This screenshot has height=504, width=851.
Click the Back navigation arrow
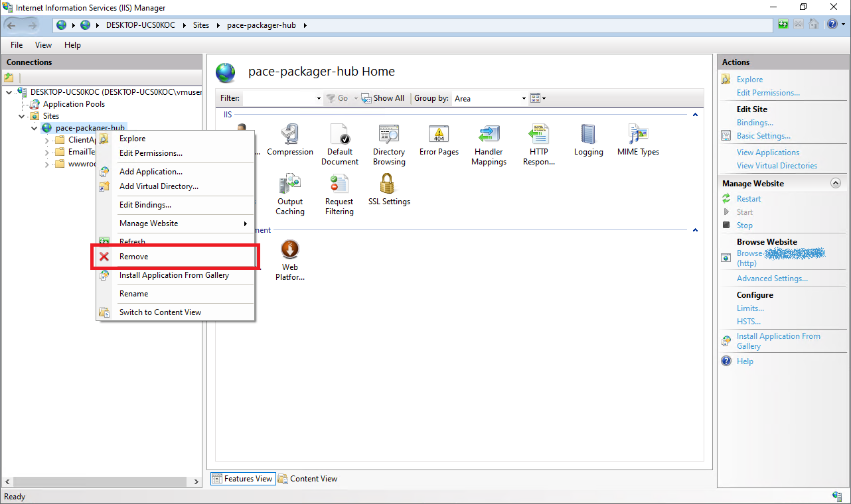pos(11,25)
